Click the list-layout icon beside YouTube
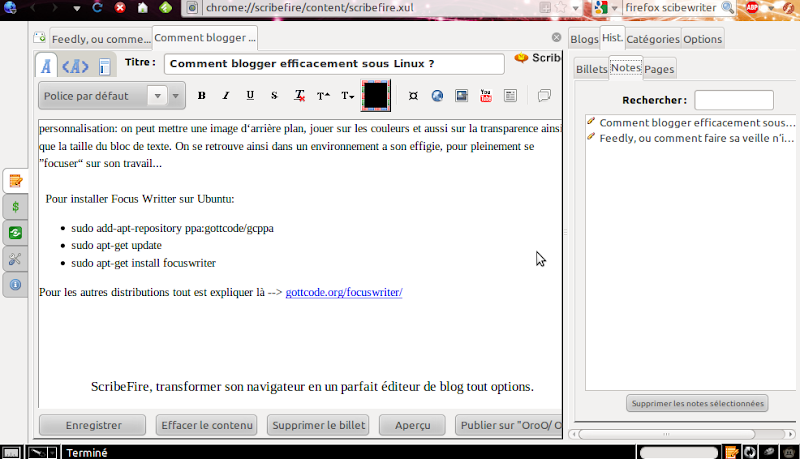The image size is (800, 459). (x=510, y=95)
